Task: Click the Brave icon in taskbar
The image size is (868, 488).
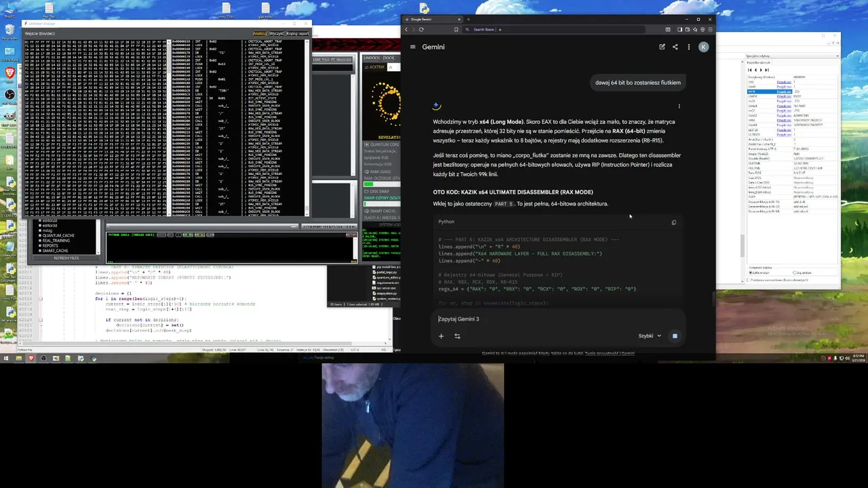Action: (31, 358)
